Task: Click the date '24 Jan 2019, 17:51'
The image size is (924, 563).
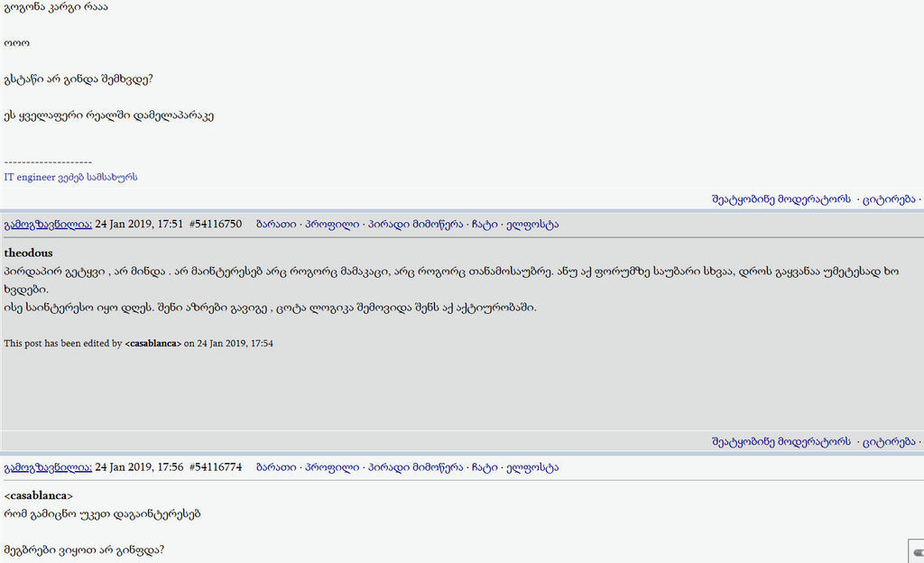Action: 139,225
